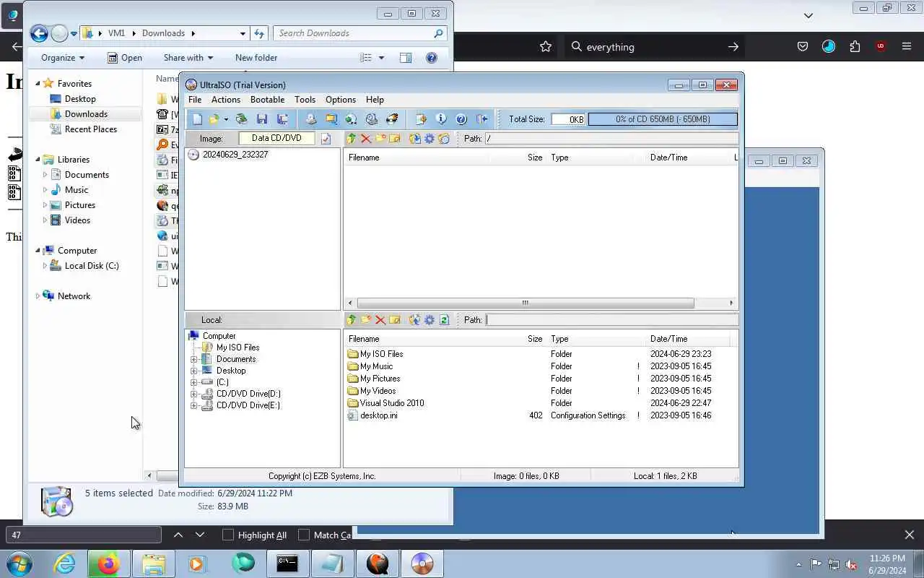This screenshot has height=578, width=924.
Task: Click the blue Help question mark icon
Action: [461, 119]
